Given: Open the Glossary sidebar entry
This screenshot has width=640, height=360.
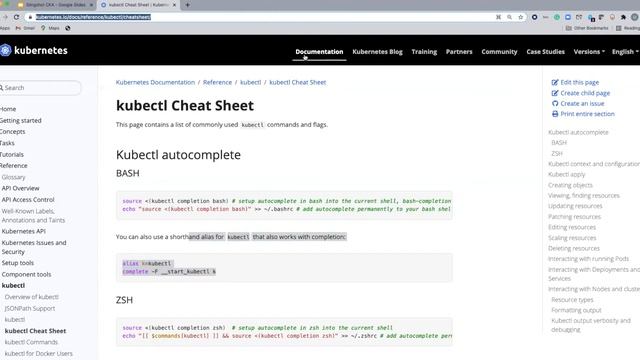Looking at the screenshot, I should pyautogui.click(x=13, y=177).
